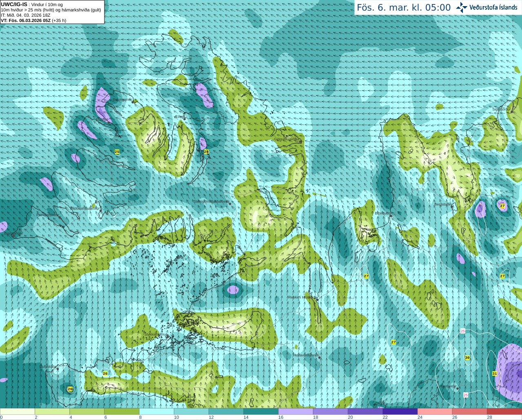Screen dimensions: 522x420
Task: Select the 0–2 m/s pale yellow legend swatch
Action: tap(18, 411)
